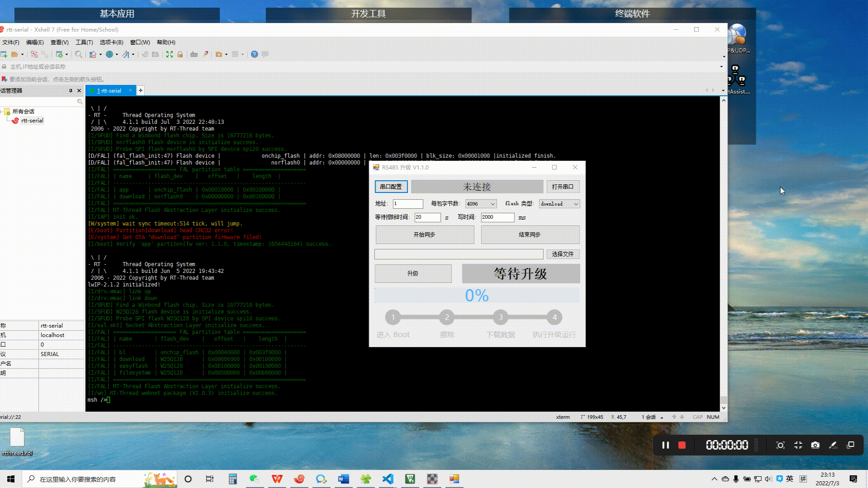Click the new session toolbar icon
Viewport: 868px width, 488px height.
pos(4,54)
